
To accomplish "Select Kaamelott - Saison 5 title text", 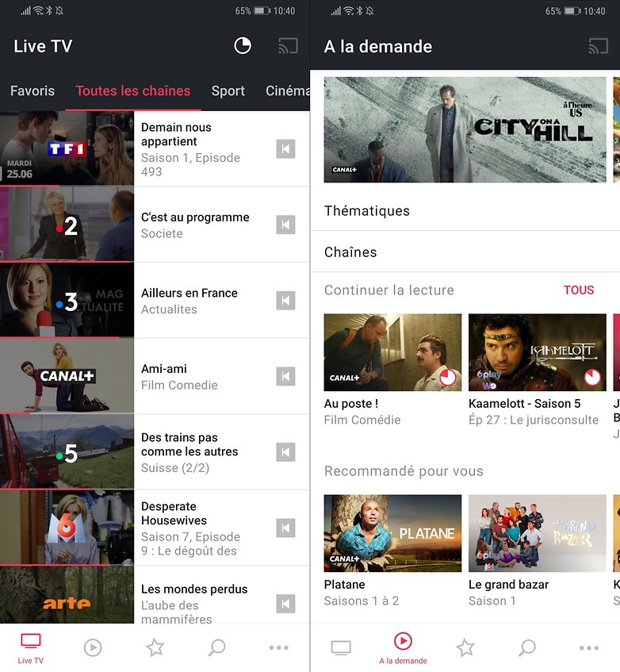I will [x=525, y=403].
